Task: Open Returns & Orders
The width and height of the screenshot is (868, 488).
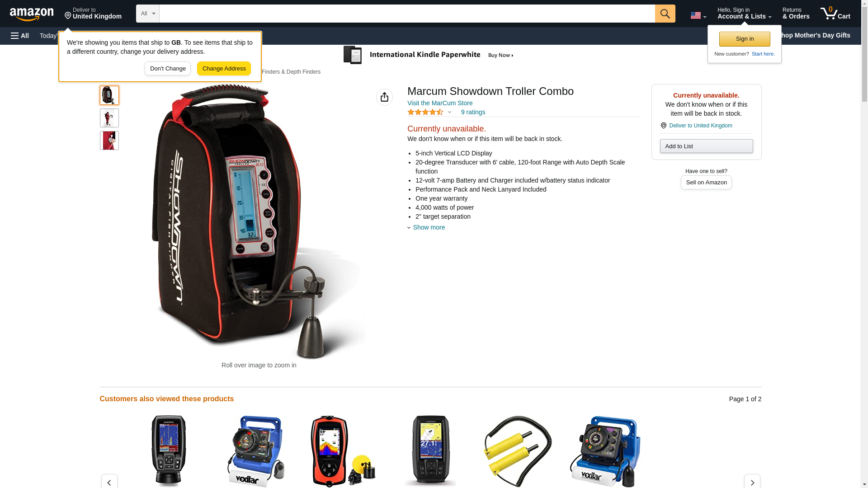Action: tap(796, 14)
